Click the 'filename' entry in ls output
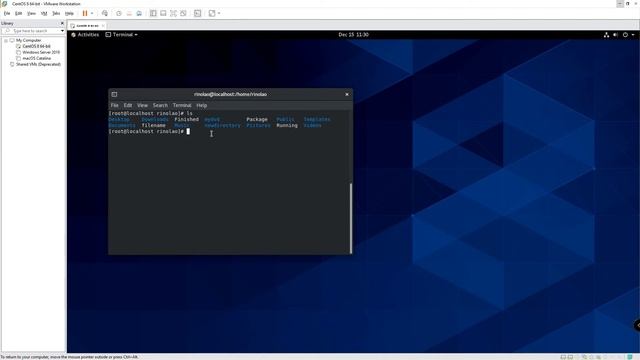Viewport: 640px width, 360px height. (153, 125)
